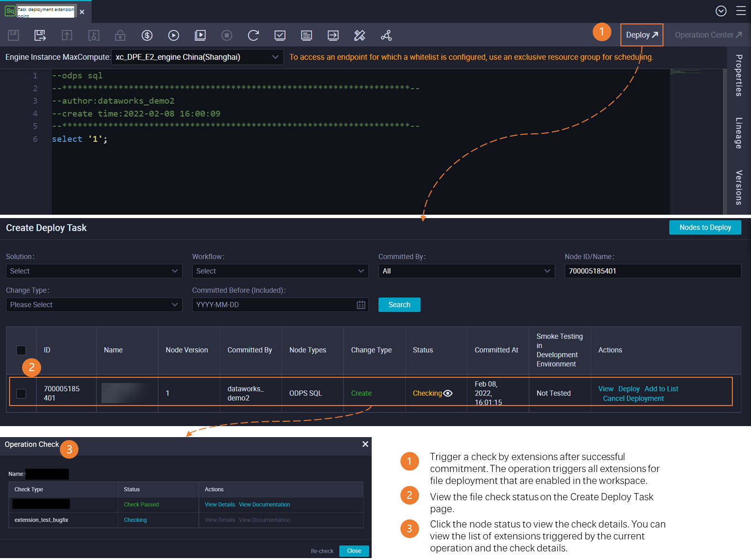
Task: Click the ODPS SQL cell in table
Action: pyautogui.click(x=306, y=393)
